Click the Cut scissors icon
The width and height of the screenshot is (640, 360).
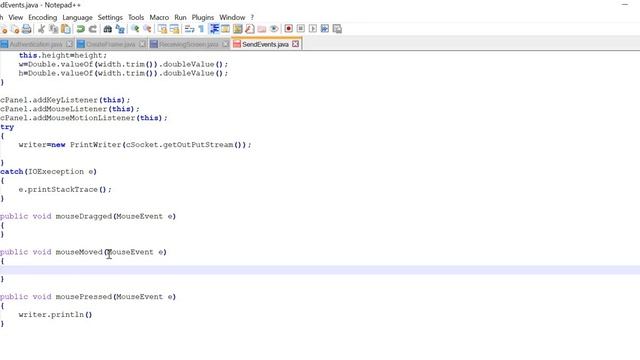(41, 29)
